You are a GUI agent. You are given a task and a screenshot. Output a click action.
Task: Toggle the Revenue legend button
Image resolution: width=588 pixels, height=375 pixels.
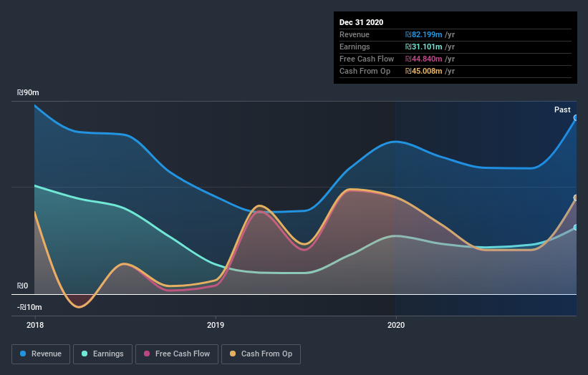click(41, 354)
